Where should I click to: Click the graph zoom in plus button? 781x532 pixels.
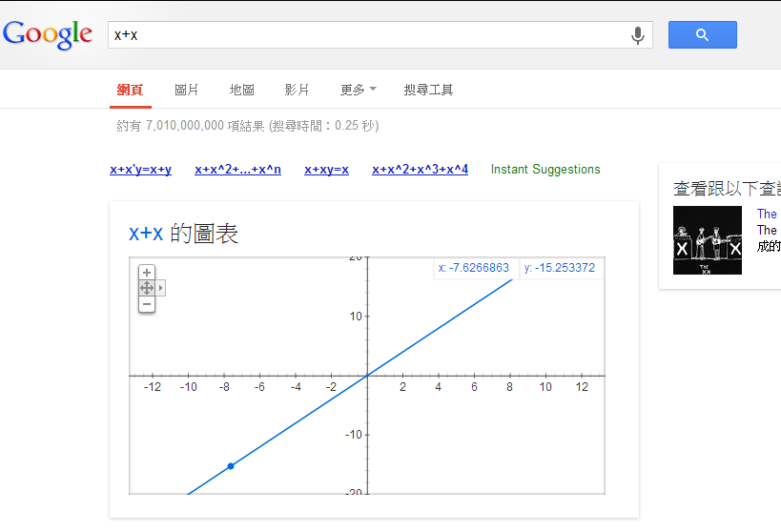pyautogui.click(x=147, y=272)
